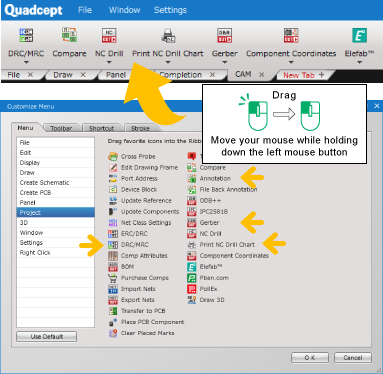Select the BOM icon in list
This screenshot has width=383, height=374.
coord(113,267)
